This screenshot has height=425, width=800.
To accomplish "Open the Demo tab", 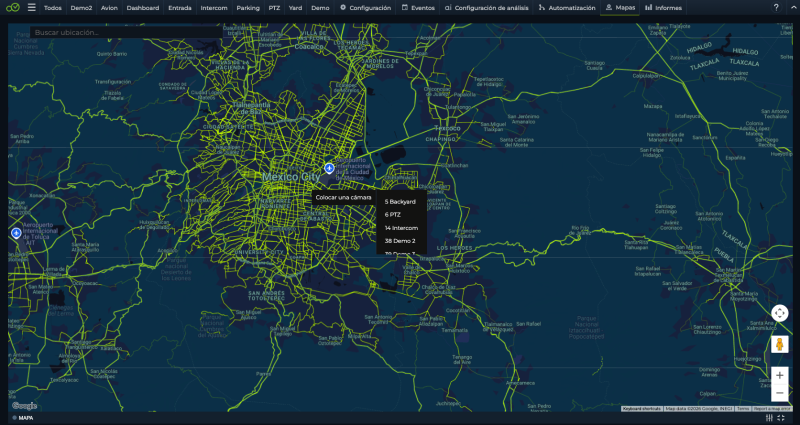I will [320, 8].
